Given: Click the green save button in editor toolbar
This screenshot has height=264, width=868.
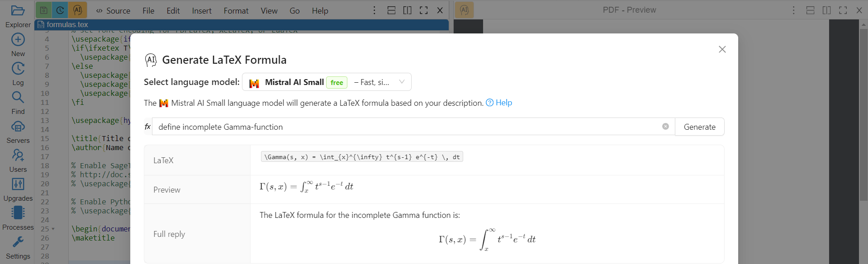Looking at the screenshot, I should point(43,10).
